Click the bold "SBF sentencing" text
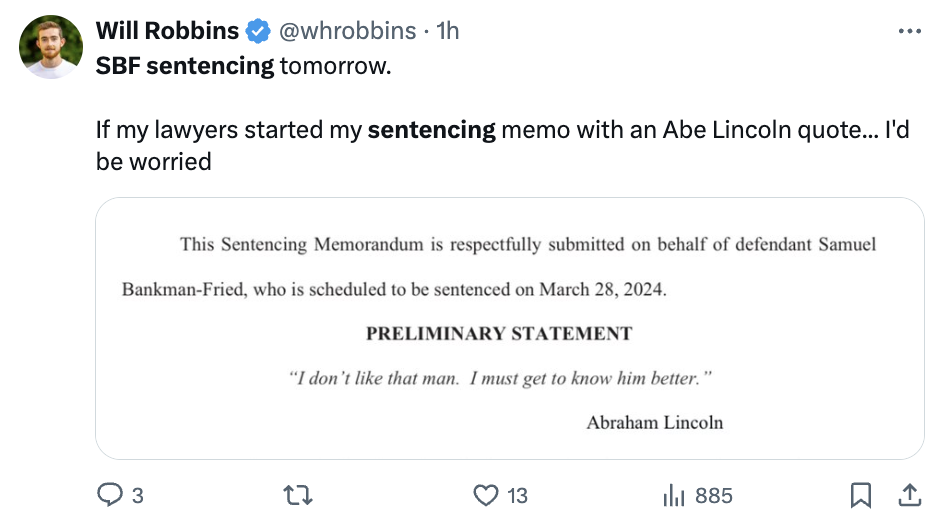The height and width of the screenshot is (528, 948). (x=185, y=65)
